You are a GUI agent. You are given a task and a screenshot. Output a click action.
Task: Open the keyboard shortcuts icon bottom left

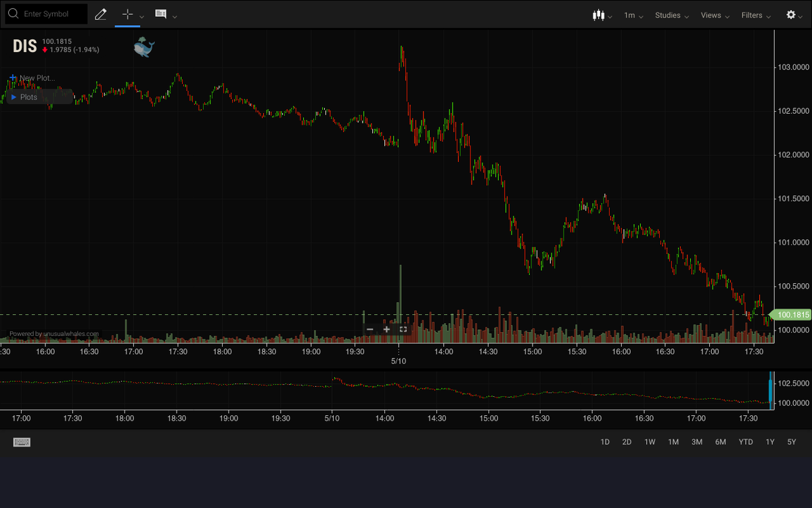[22, 442]
